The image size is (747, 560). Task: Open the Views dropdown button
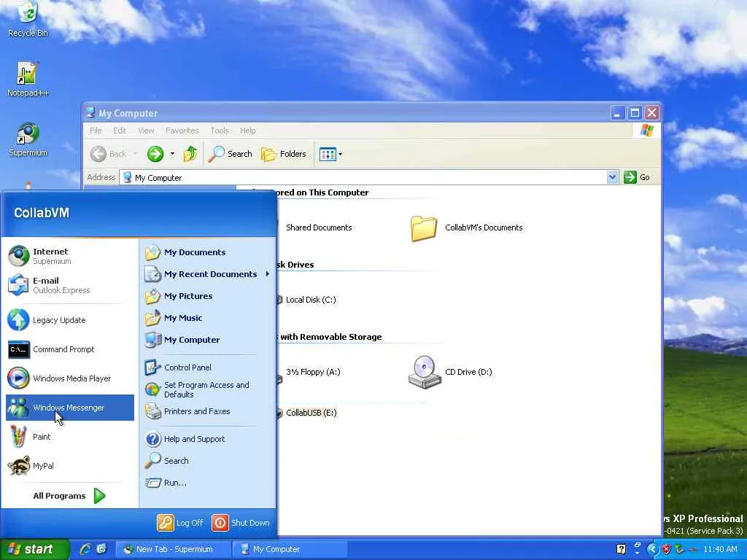pos(330,155)
